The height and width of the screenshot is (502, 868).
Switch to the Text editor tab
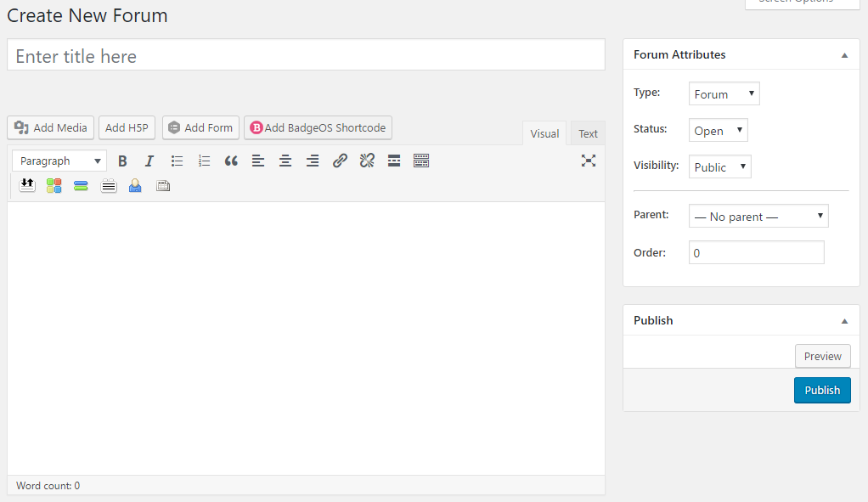point(588,133)
